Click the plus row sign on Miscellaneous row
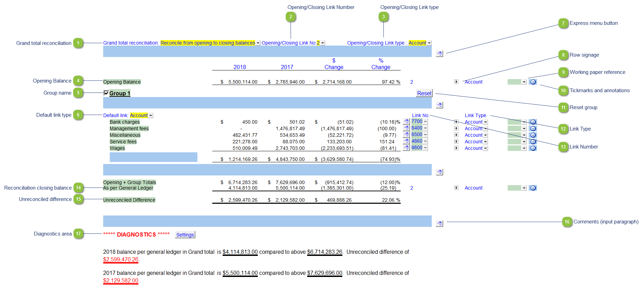 [x=456, y=135]
